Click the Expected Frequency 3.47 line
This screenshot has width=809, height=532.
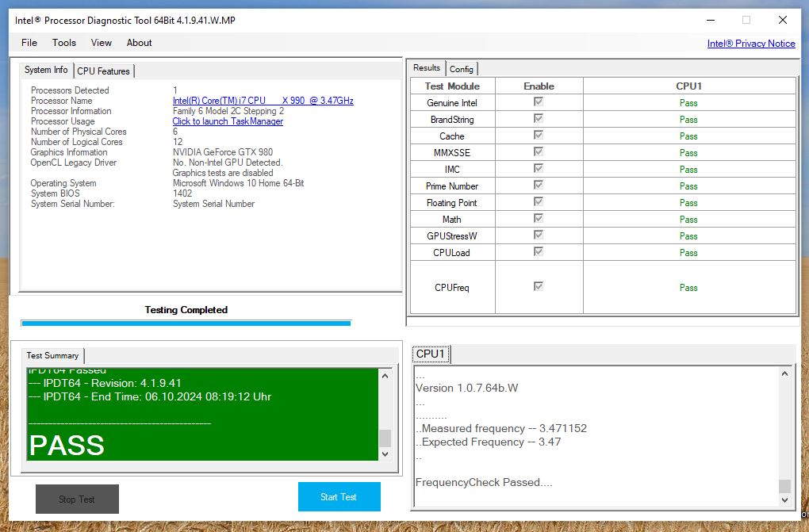(x=488, y=442)
